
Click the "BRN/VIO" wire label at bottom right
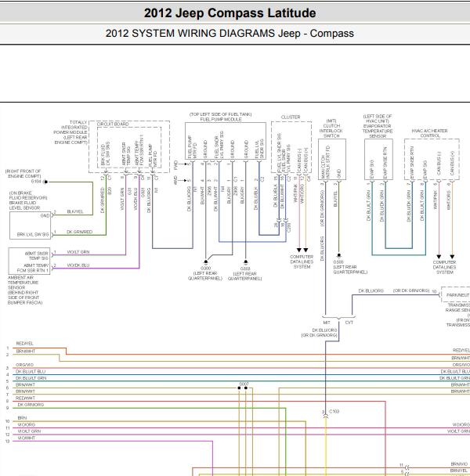click(459, 464)
